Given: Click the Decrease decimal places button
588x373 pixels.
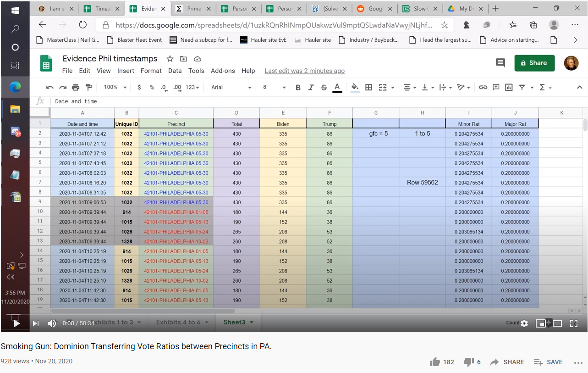Looking at the screenshot, I should 164,87.
